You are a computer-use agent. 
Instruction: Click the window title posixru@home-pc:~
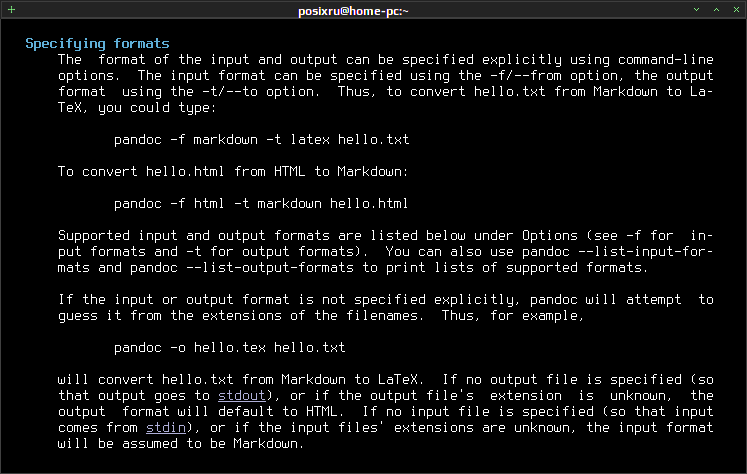pos(353,10)
